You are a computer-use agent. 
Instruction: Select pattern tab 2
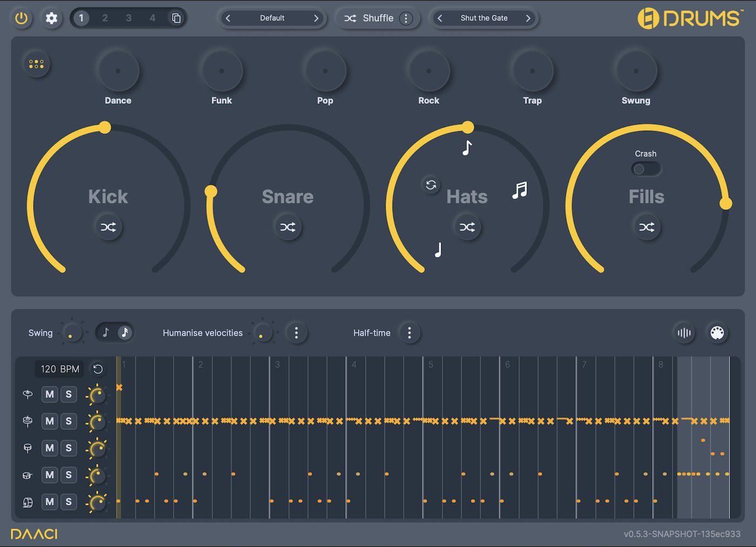105,17
